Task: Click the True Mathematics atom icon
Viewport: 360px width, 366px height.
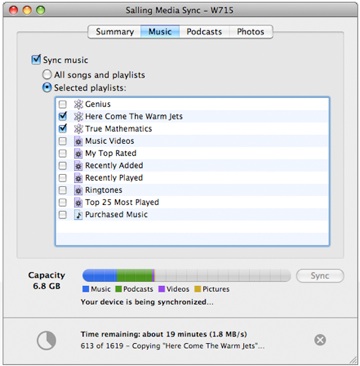Action: click(x=78, y=129)
